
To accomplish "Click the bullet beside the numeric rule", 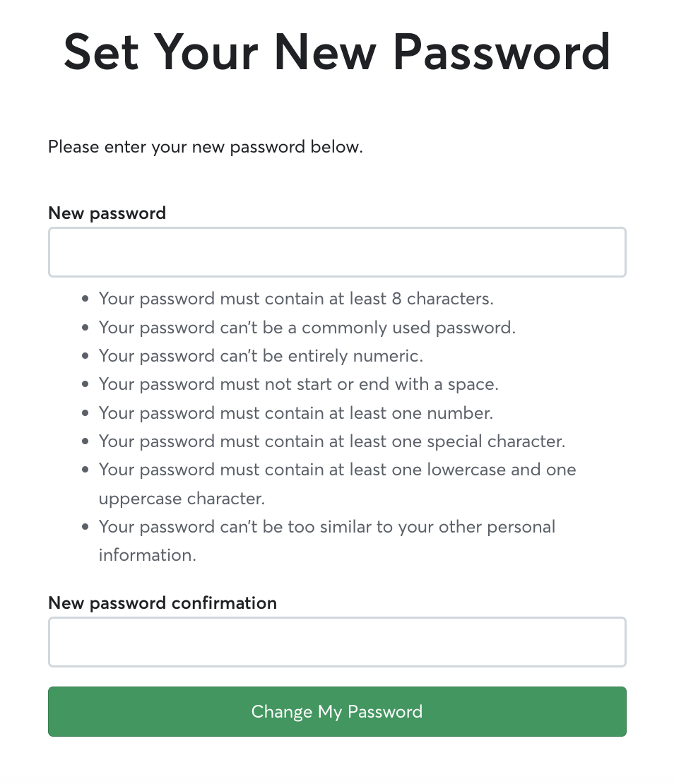I will [85, 355].
